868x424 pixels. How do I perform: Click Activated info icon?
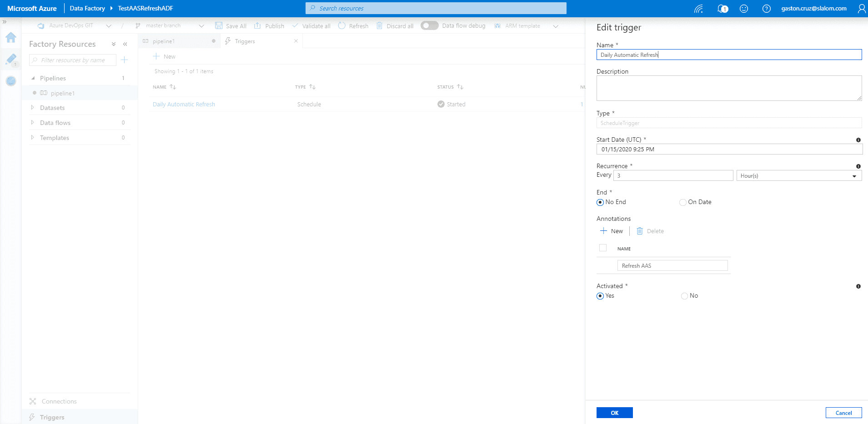(x=858, y=286)
